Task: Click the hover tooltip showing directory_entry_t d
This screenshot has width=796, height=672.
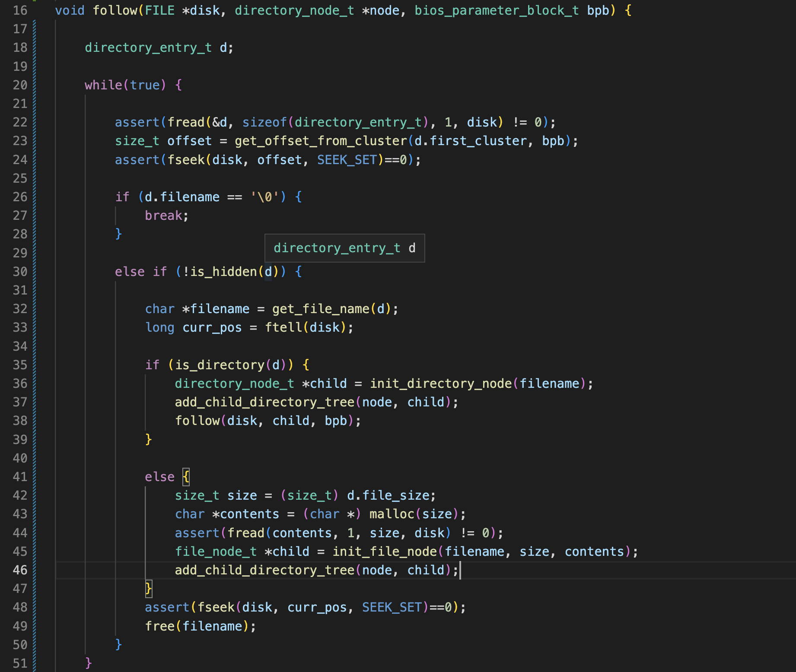Action: 344,248
